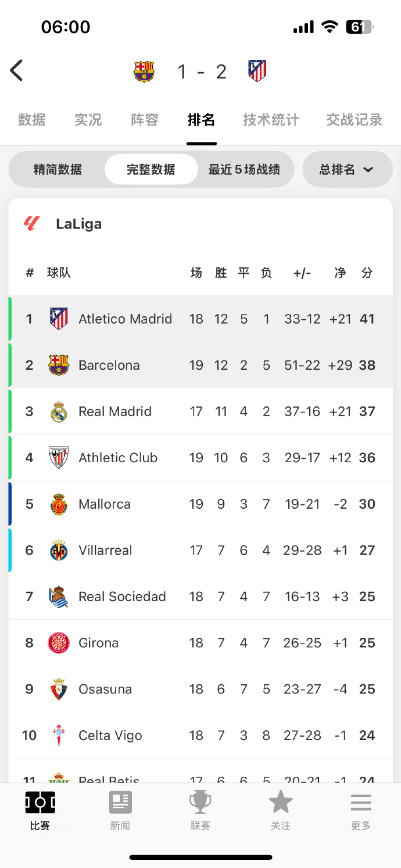Switch to the 阵容 tab
This screenshot has height=868, width=401.
(x=145, y=120)
